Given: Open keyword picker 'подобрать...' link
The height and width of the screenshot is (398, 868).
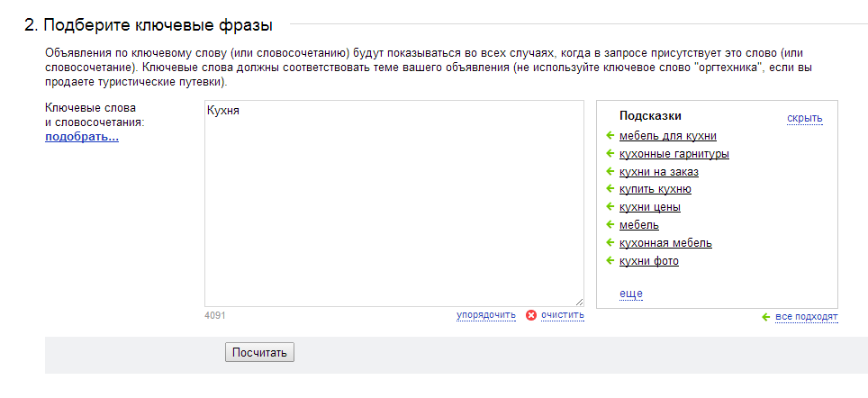Looking at the screenshot, I should pyautogui.click(x=82, y=136).
